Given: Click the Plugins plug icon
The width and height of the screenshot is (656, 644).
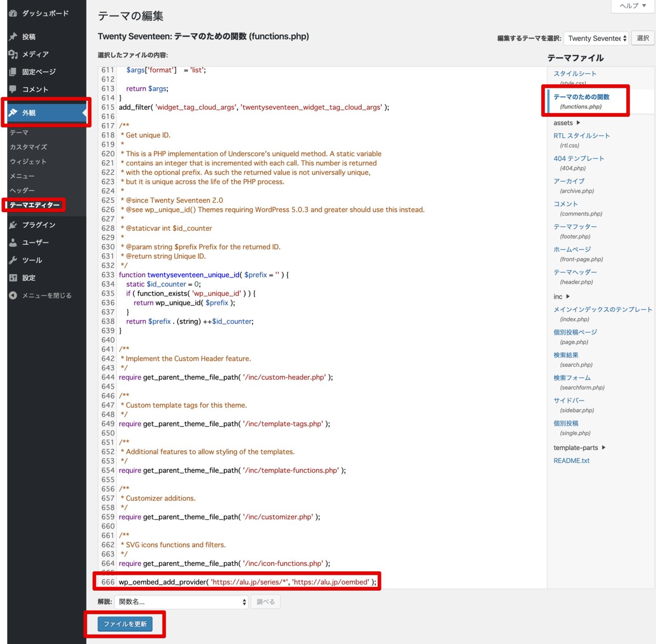Looking at the screenshot, I should point(13,225).
